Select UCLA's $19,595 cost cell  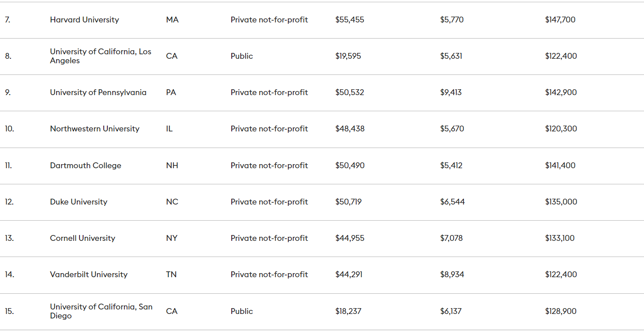(348, 56)
